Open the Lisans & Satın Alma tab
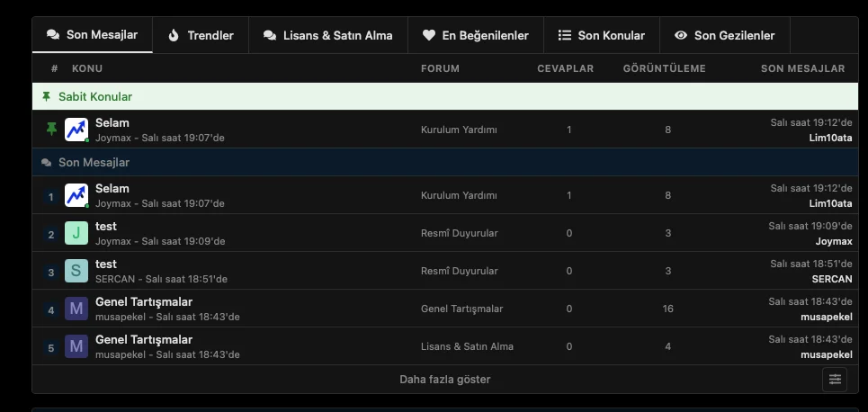The image size is (868, 412). coord(327,36)
